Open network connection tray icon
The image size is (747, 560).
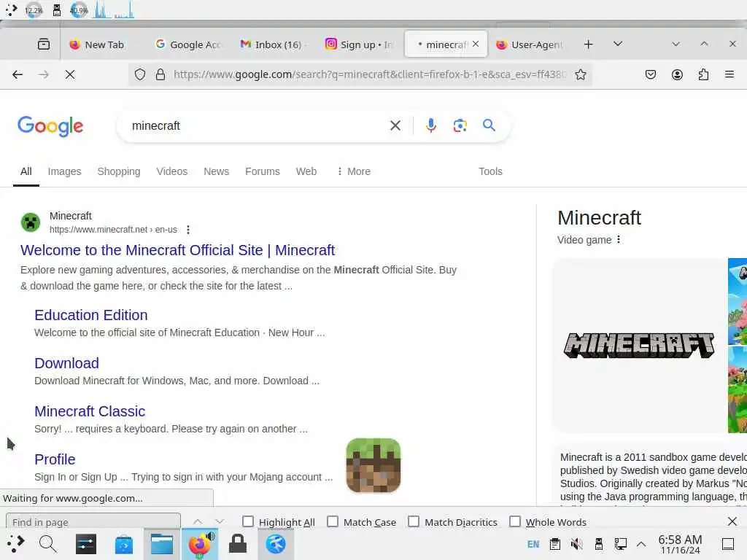click(x=620, y=544)
